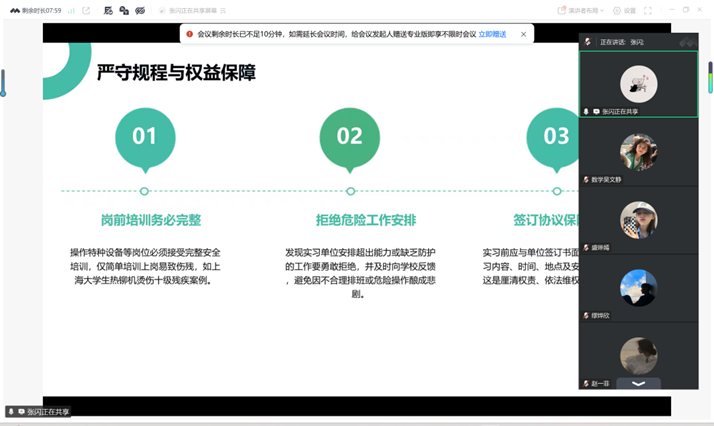Click the 剩余时长 remaining time indicator

[40, 10]
